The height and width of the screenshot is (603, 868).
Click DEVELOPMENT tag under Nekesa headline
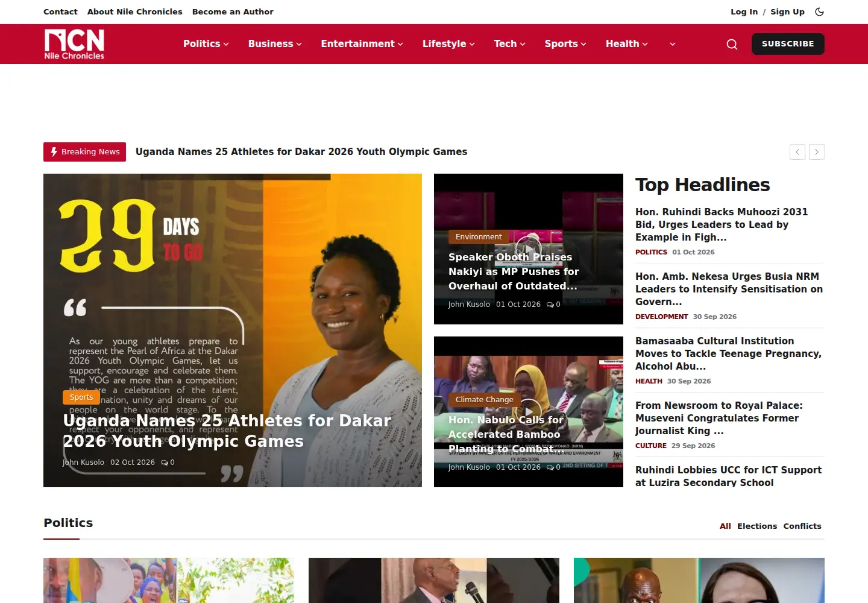(x=661, y=317)
